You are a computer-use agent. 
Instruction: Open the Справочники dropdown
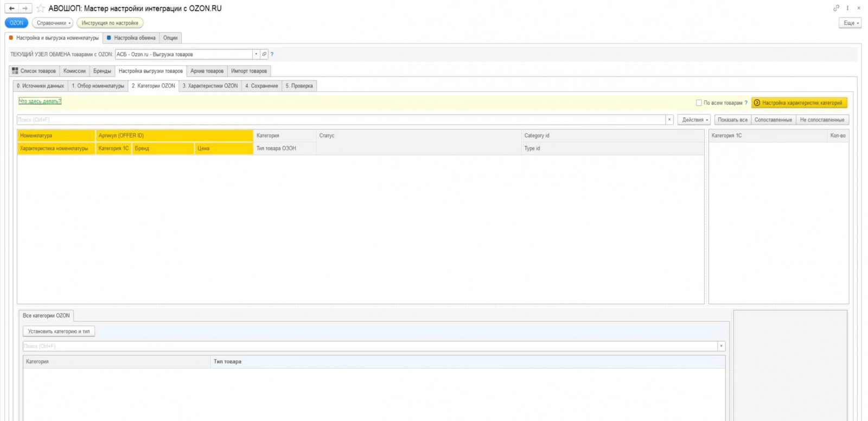(53, 23)
